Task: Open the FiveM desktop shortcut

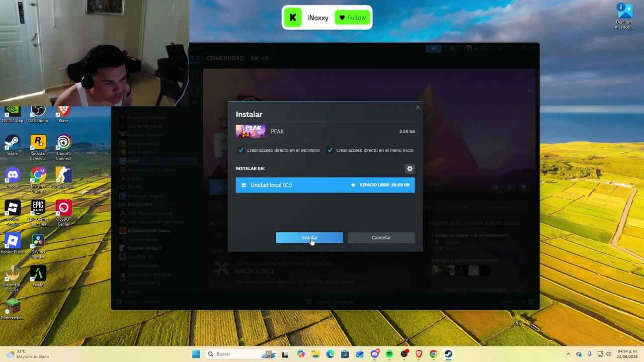Action: [x=38, y=277]
